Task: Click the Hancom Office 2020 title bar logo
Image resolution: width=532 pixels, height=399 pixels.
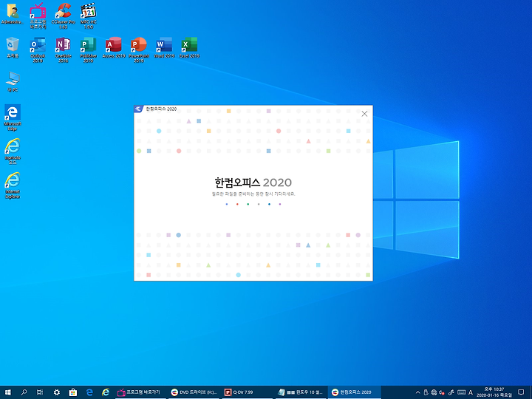Action: click(138, 109)
